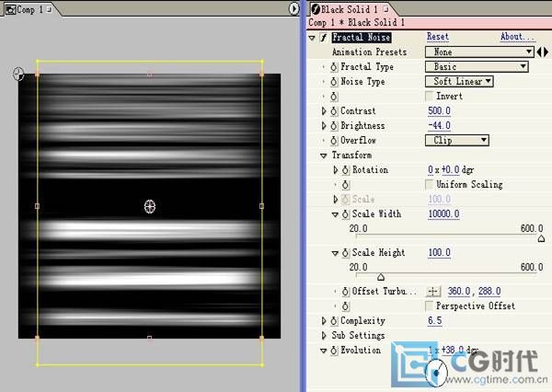The image size is (552, 392).
Task: Click the Offset Turbulence crosshair point picker
Action: point(433,292)
